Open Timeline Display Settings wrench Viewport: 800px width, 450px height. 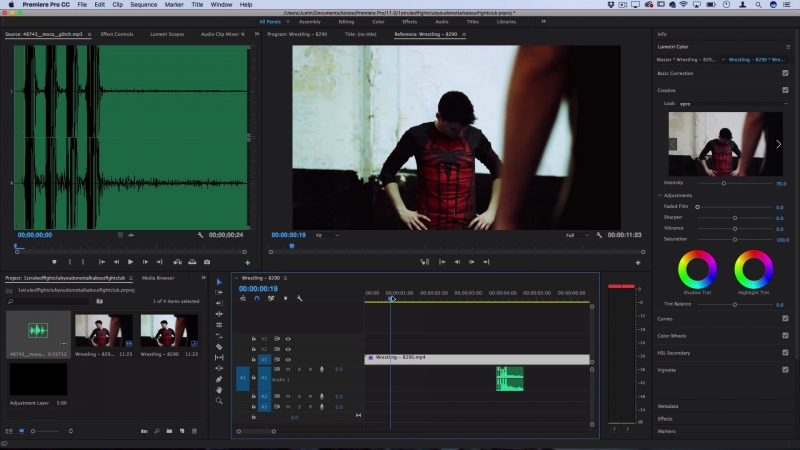point(299,298)
